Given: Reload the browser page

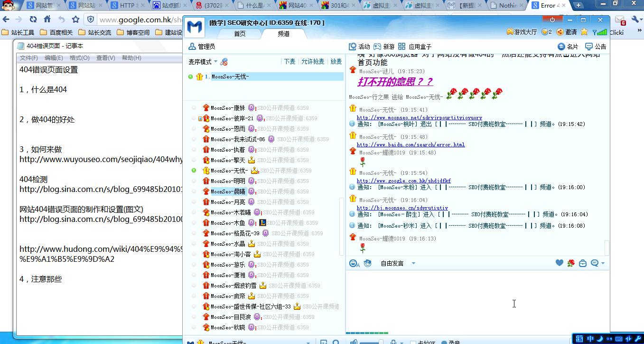Looking at the screenshot, I should (33, 19).
